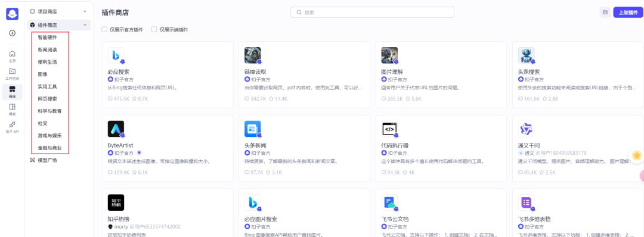Click the 知乎热榜 plugin icon
This screenshot has width=644, height=237.
pos(116,202)
